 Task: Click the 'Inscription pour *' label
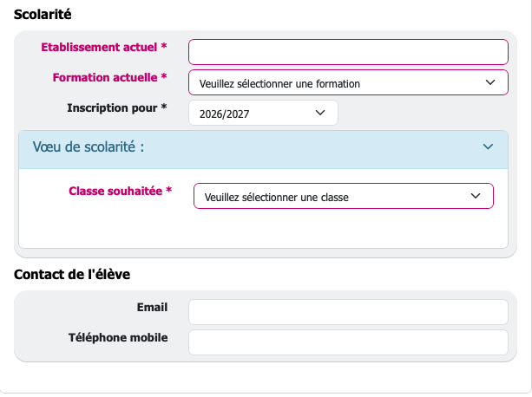pos(117,107)
